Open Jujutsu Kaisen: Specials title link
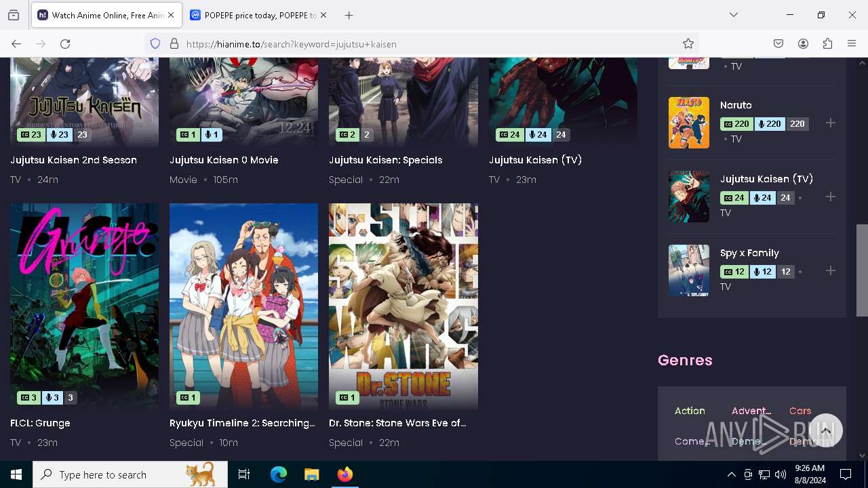This screenshot has width=868, height=488. pos(385,161)
